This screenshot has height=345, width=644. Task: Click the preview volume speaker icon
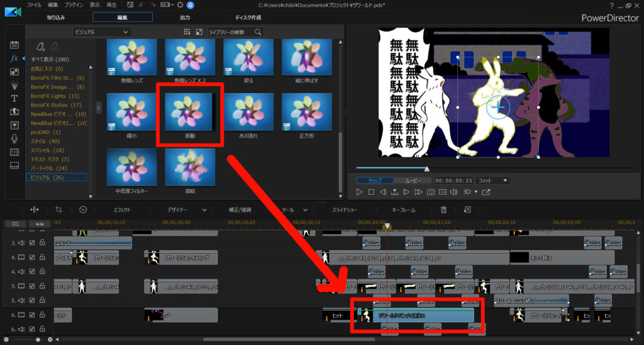(x=454, y=192)
